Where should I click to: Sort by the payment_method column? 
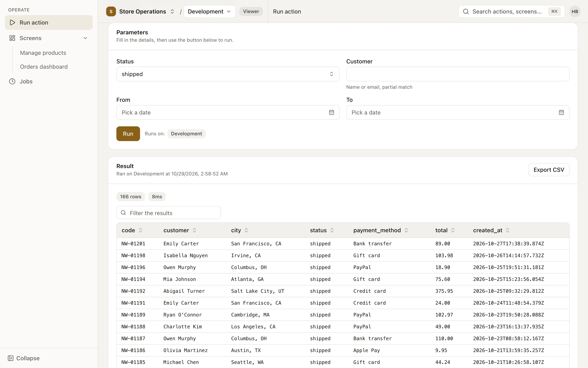(x=381, y=230)
